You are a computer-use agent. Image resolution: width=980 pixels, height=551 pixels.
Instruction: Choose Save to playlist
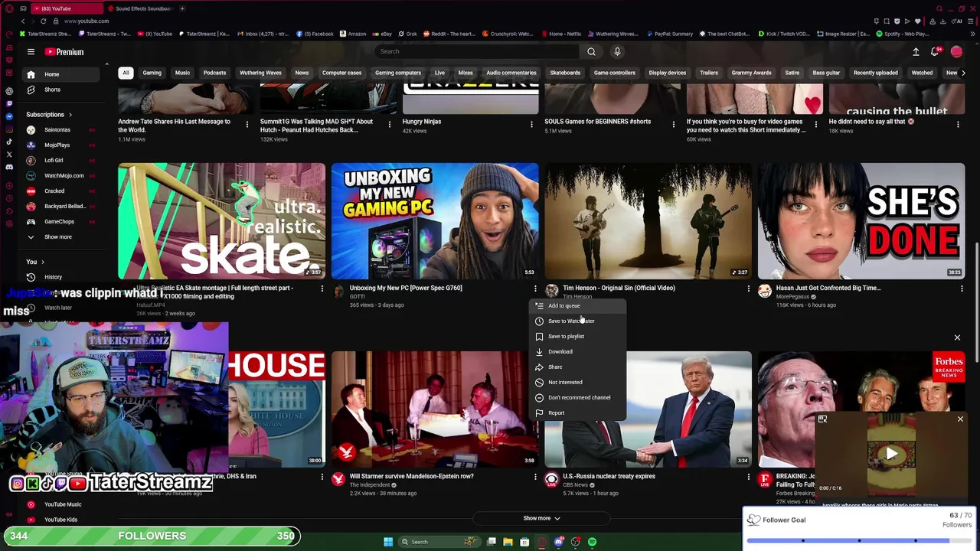579,336
